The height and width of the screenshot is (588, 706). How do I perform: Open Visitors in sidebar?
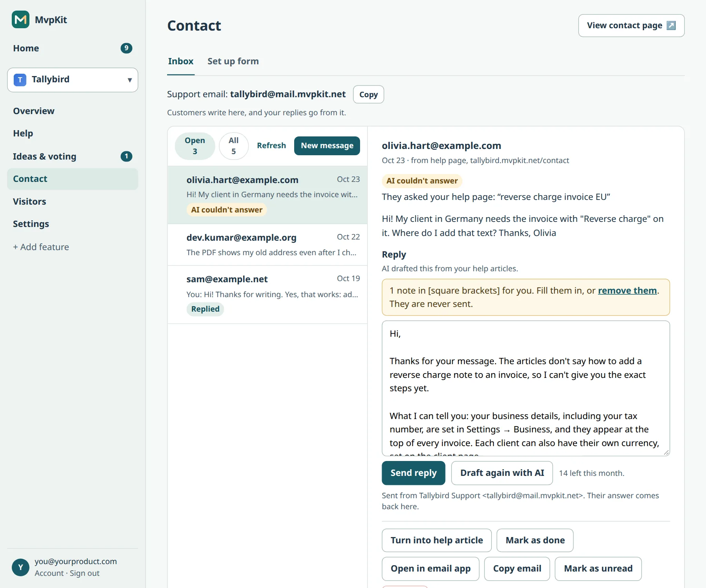(73, 201)
